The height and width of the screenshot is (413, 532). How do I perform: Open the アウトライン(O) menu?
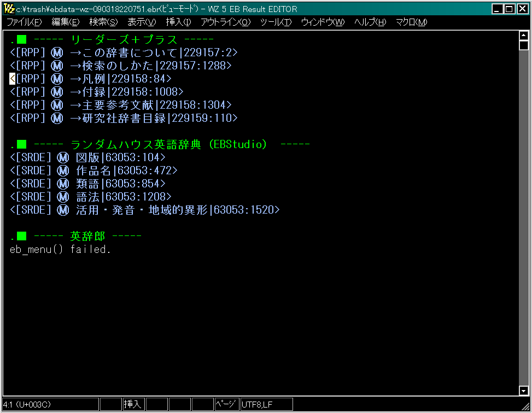tap(225, 22)
